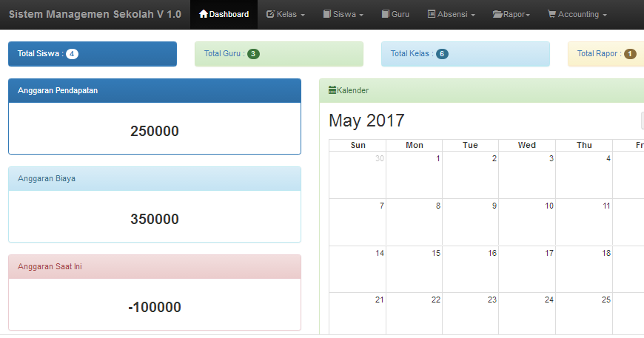This screenshot has width=644, height=338.
Task: Click the Anggaran Biaya panel header
Action: pos(155,178)
